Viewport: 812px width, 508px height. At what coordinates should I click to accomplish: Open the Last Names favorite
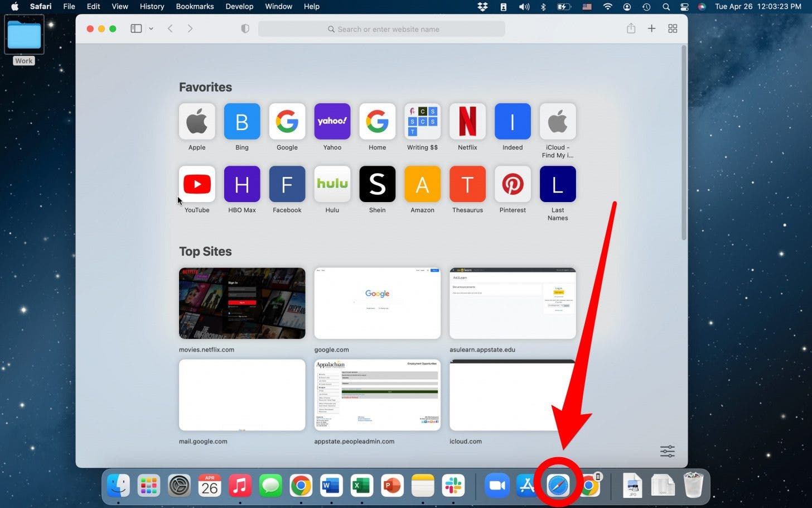[558, 184]
